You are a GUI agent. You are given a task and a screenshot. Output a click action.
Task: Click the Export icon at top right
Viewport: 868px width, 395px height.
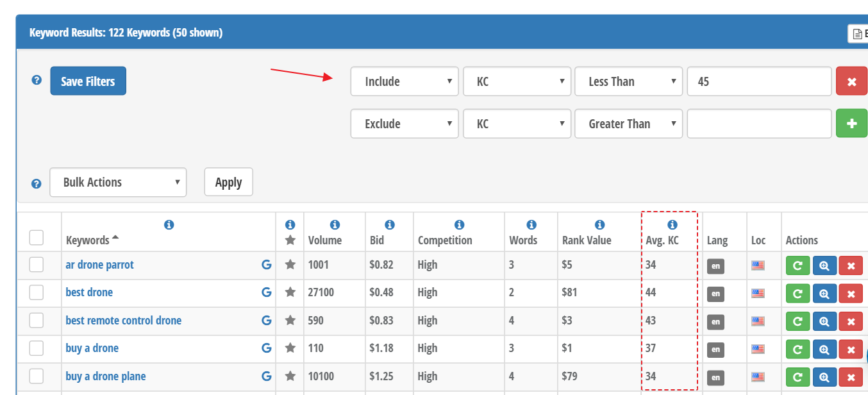pos(857,33)
